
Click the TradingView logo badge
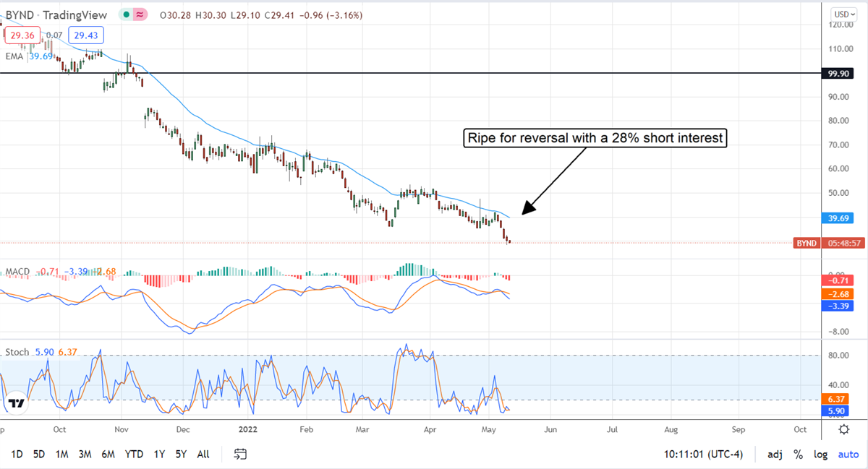pyautogui.click(x=17, y=403)
